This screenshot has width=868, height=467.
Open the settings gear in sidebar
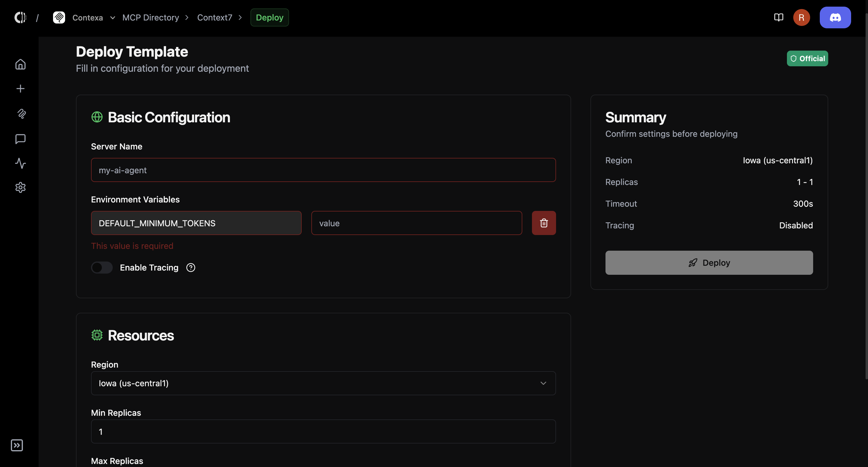[20, 187]
